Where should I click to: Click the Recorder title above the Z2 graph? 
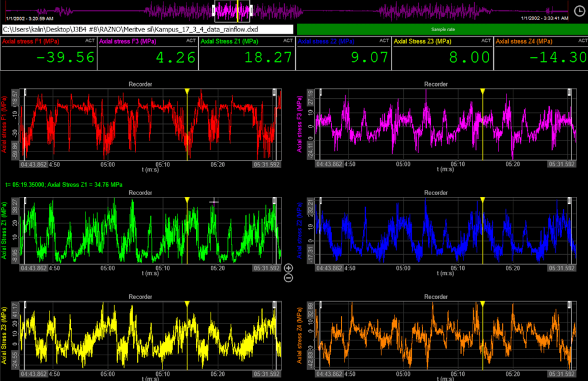click(x=436, y=193)
